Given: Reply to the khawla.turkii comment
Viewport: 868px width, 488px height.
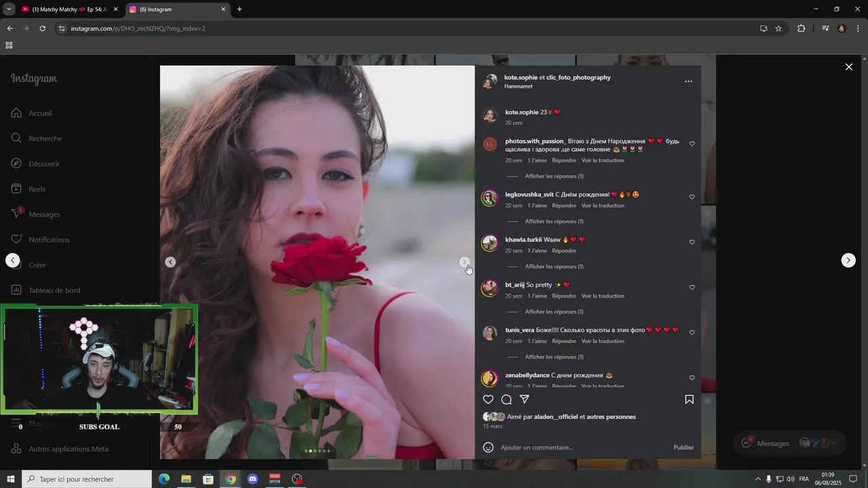Looking at the screenshot, I should tap(564, 251).
